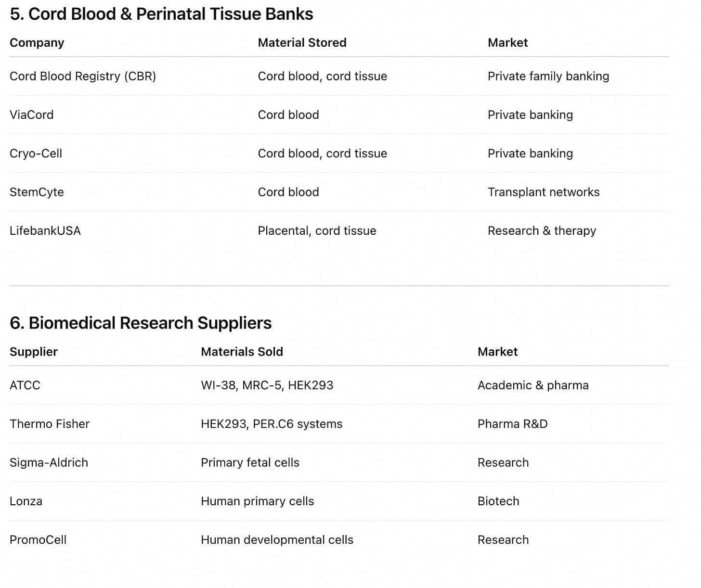701x588 pixels.
Task: Select the ATCC supplier cell
Action: 25,385
